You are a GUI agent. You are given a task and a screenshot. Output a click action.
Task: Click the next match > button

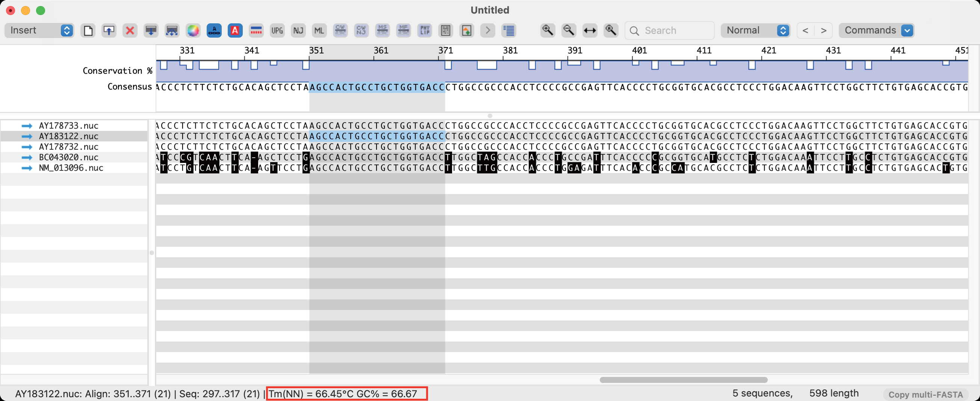point(824,30)
